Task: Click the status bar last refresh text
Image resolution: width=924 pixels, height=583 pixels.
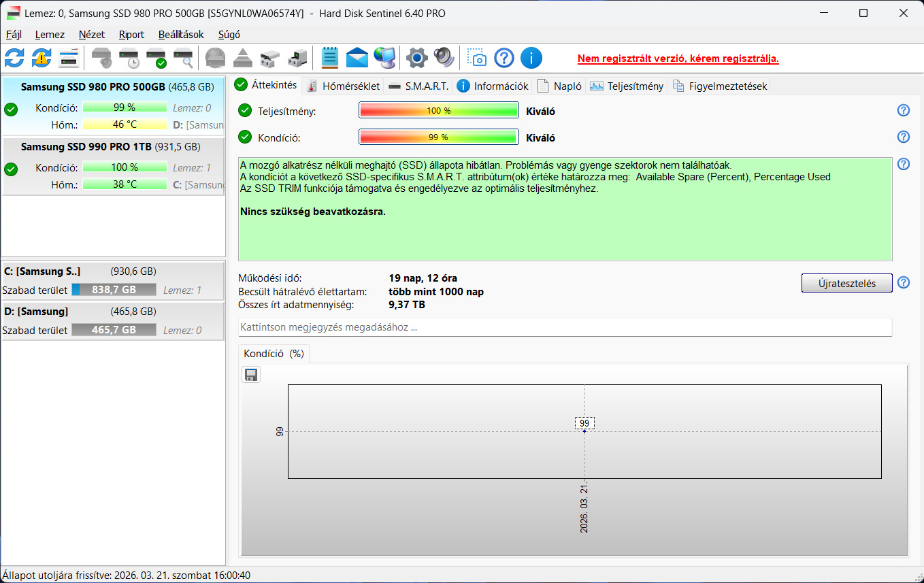Action: pyautogui.click(x=127, y=576)
